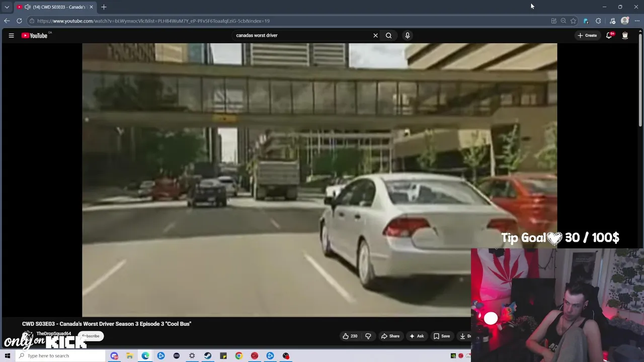
Task: Open the Settings gear in the taskbar
Action: 192,355
